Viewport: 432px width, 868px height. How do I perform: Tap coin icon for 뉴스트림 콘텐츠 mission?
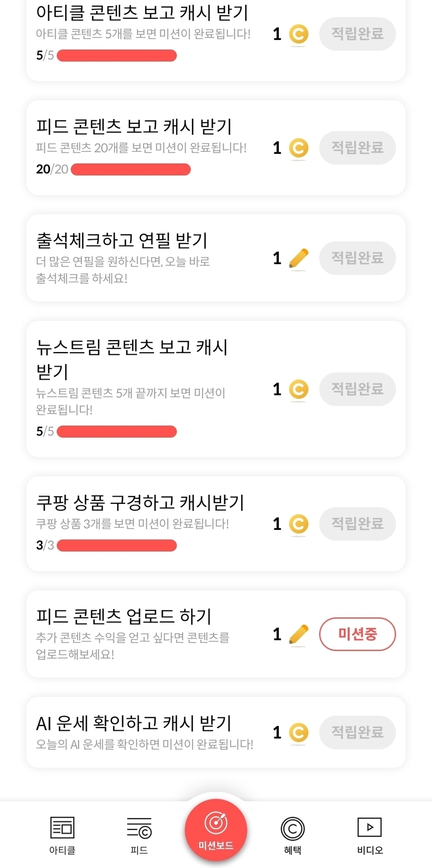tap(298, 389)
